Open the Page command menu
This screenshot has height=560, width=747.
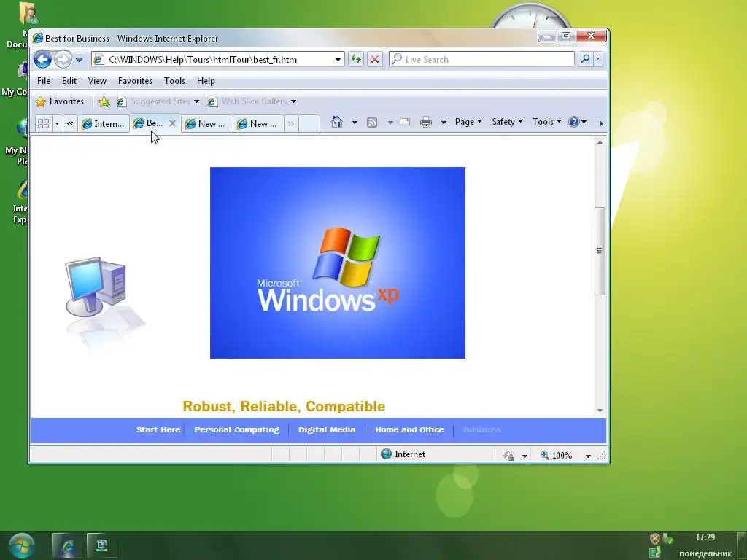tap(468, 122)
